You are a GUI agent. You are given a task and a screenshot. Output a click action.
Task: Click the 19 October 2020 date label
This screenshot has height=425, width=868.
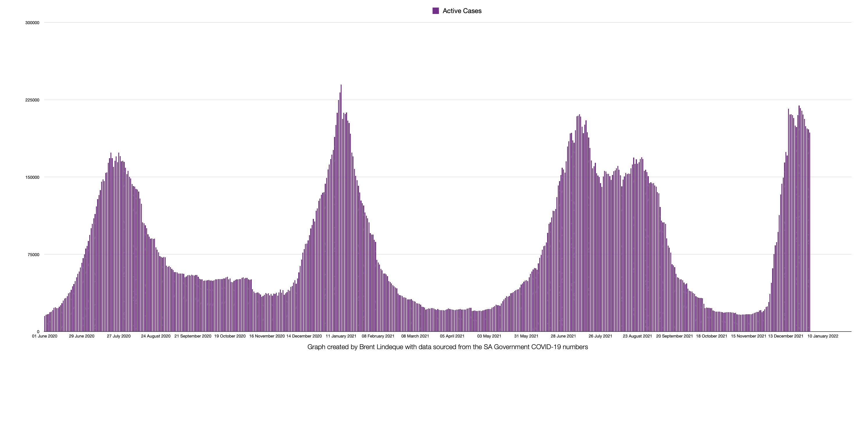pyautogui.click(x=230, y=336)
